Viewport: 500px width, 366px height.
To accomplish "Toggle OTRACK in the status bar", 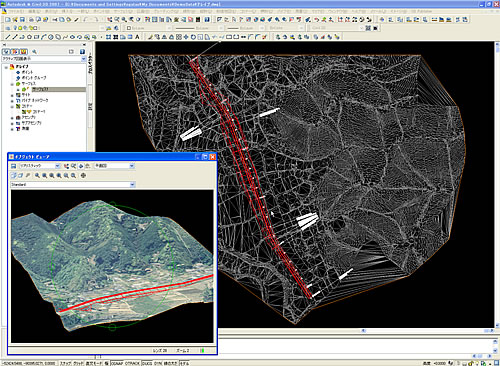I will tap(132, 363).
